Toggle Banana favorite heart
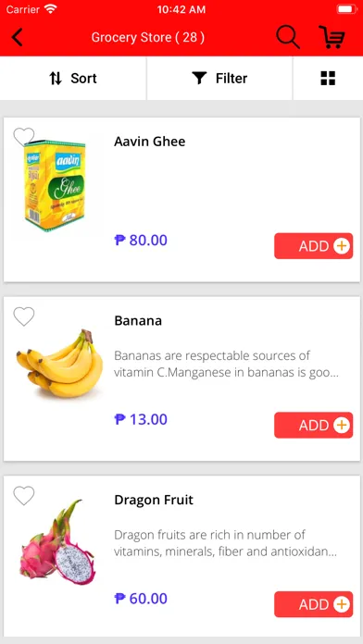Viewport: 363px width, 644px height. pos(24,316)
